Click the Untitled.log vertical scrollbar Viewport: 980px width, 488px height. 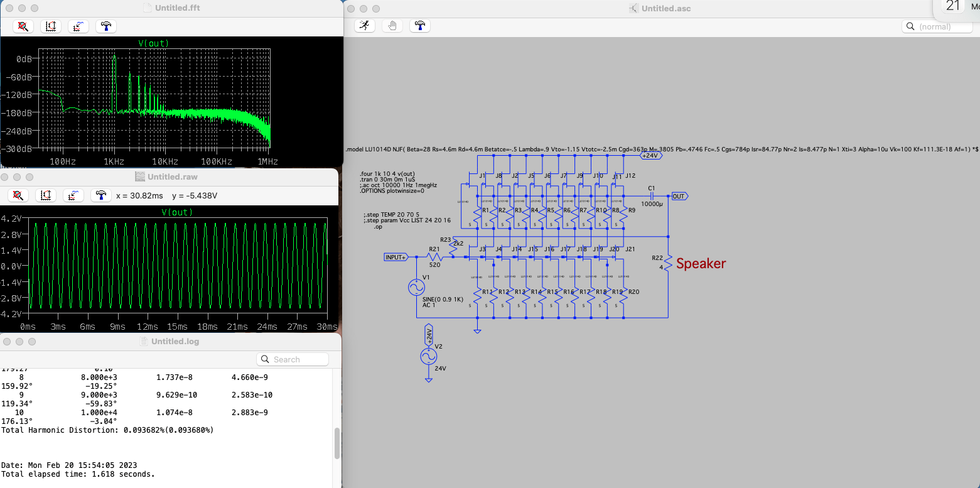337,443
